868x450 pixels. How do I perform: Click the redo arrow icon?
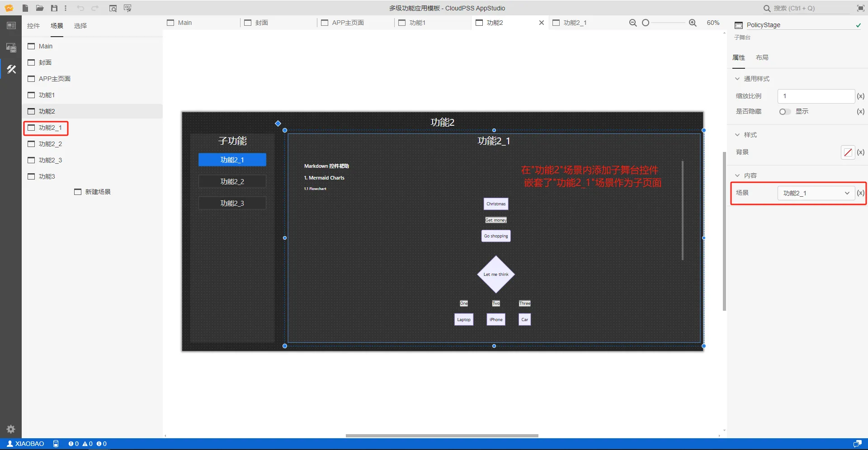95,8
